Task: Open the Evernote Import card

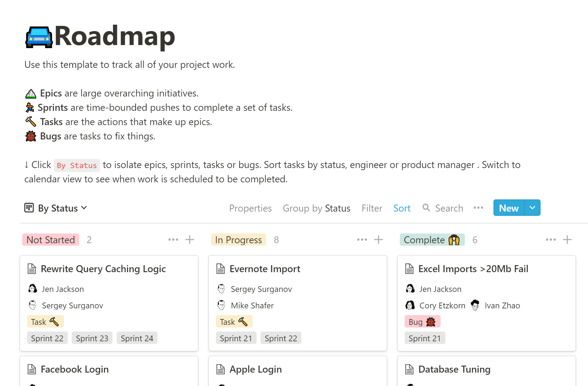Action: 265,269
